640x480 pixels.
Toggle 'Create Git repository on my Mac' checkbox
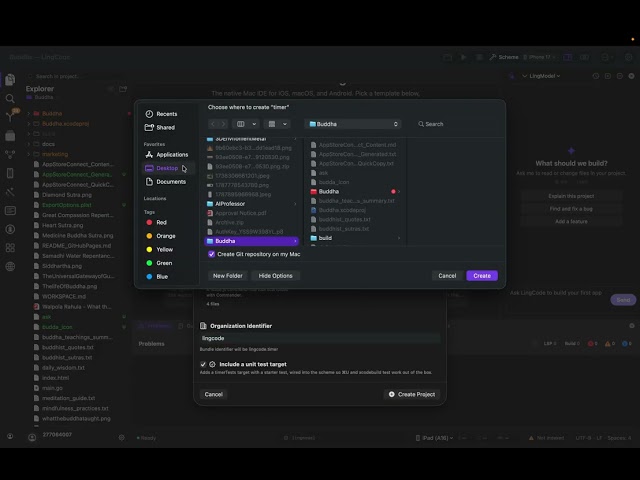pyautogui.click(x=211, y=254)
